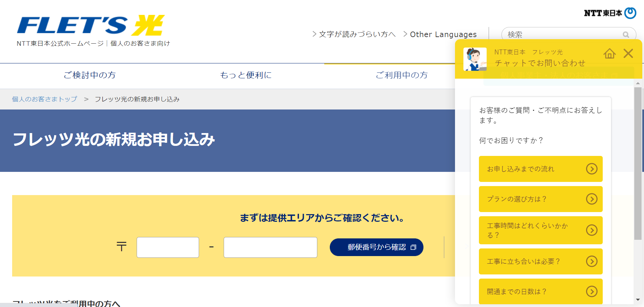Go to 個人のお客さまトップ breadcrumb
Screen dimensions: 644x307
(45, 99)
